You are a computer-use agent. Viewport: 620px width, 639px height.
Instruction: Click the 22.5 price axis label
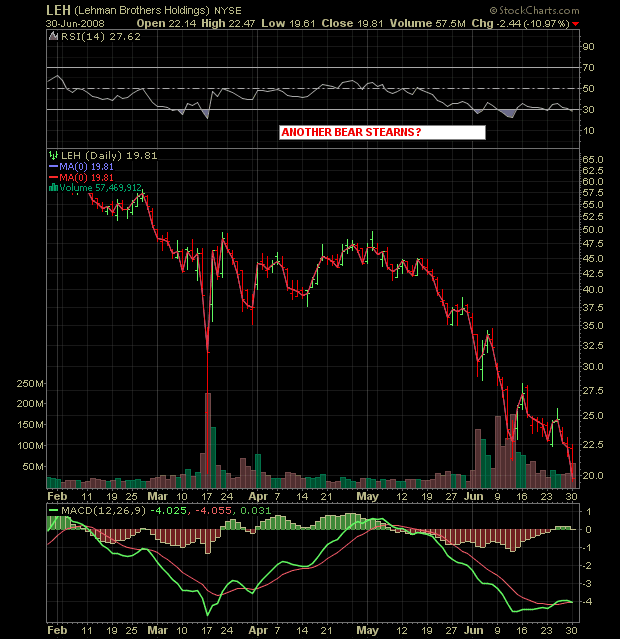593,444
